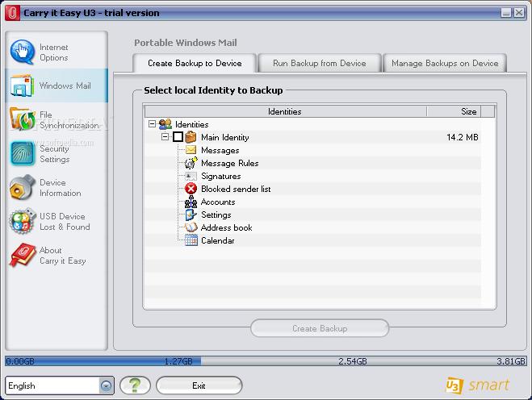This screenshot has width=532, height=400.
Task: Click the Size column header
Action: coord(454,111)
